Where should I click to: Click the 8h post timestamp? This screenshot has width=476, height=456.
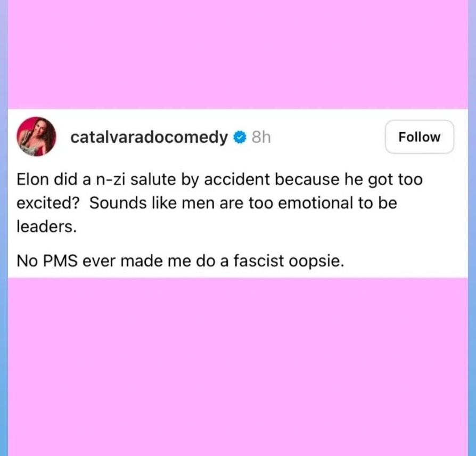(261, 137)
